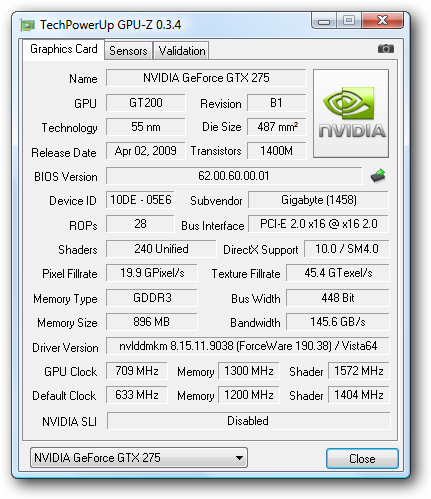Viewport: 431px width, 499px height.
Task: Click the NVIDIA SLI Disabled field
Action: pyautogui.click(x=248, y=421)
